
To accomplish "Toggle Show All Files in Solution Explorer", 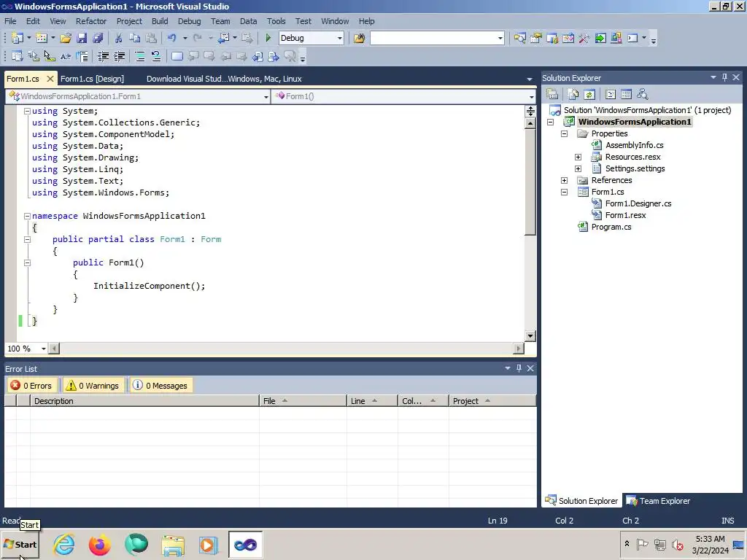I will (573, 94).
